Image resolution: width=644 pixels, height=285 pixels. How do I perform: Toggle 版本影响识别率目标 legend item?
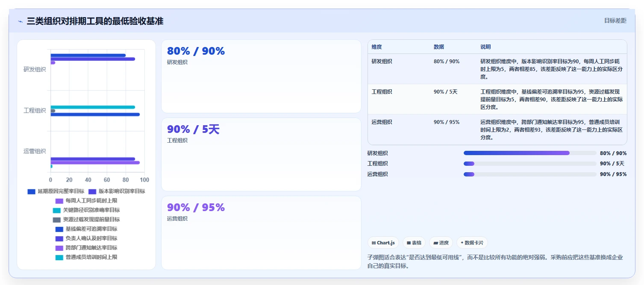click(x=117, y=191)
